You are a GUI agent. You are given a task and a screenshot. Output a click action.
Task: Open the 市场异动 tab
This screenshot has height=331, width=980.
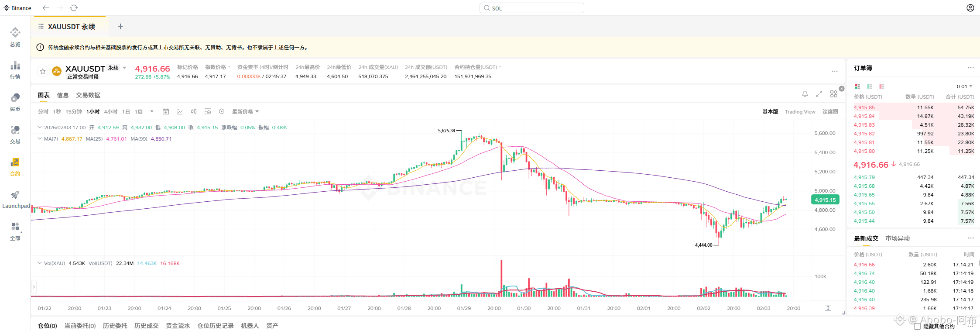point(898,238)
